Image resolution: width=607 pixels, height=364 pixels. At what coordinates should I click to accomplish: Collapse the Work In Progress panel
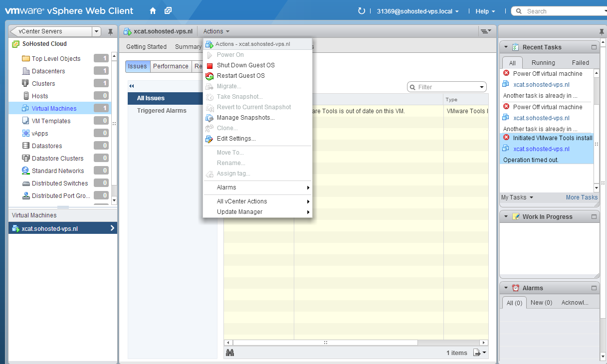506,217
